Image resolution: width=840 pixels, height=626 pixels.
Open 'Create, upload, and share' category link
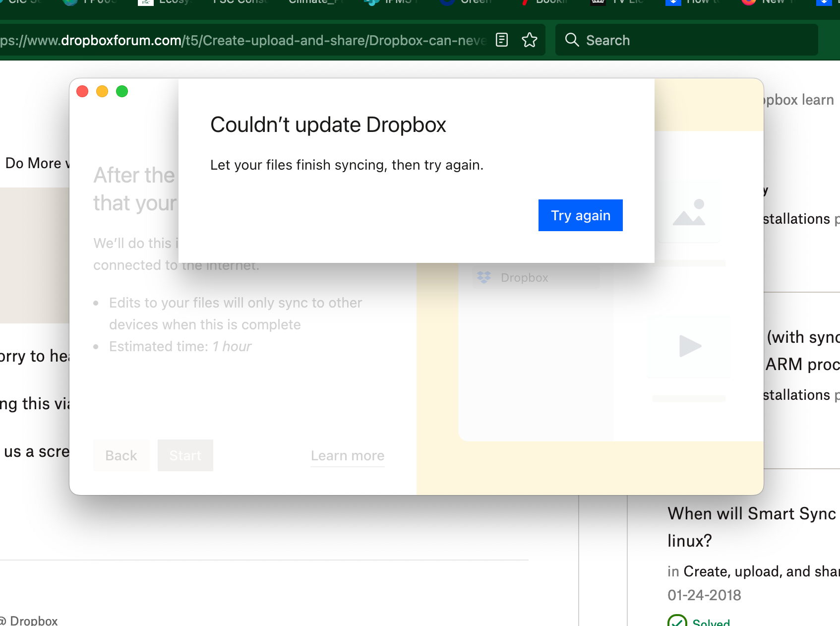[x=762, y=571]
